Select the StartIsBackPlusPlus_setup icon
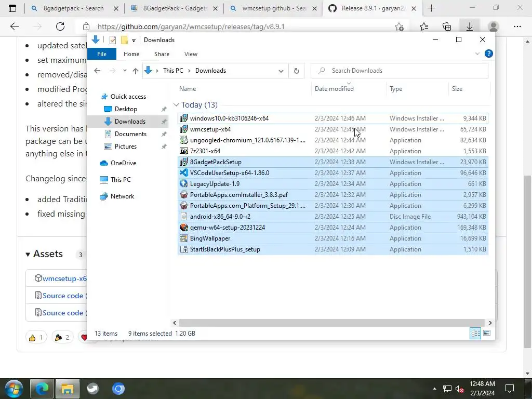This screenshot has width=532, height=399. pos(183,249)
